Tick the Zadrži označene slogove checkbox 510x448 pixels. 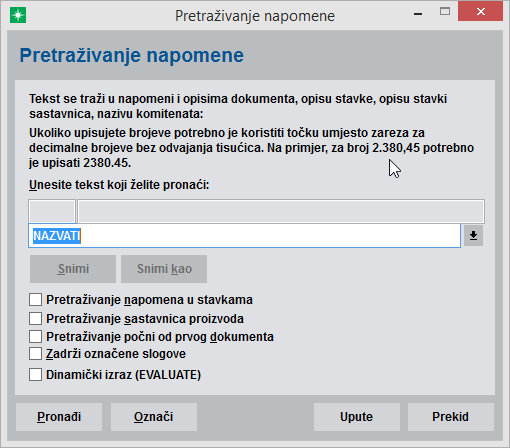pos(35,354)
